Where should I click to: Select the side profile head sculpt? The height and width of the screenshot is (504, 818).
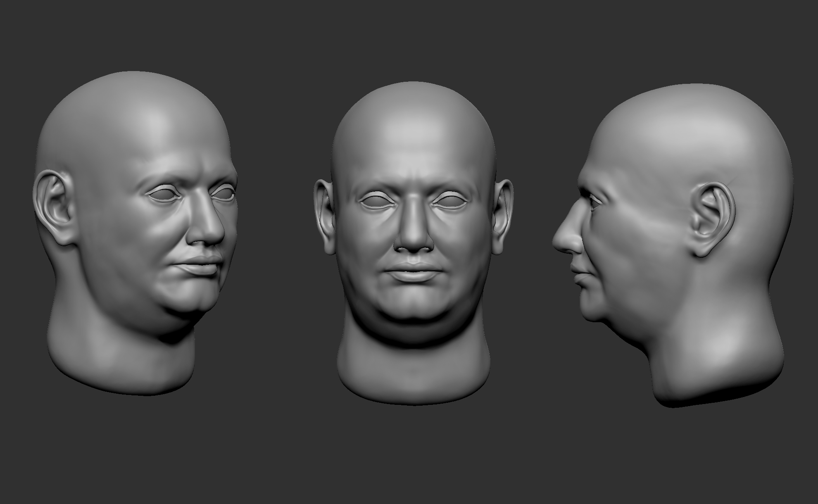(673, 246)
